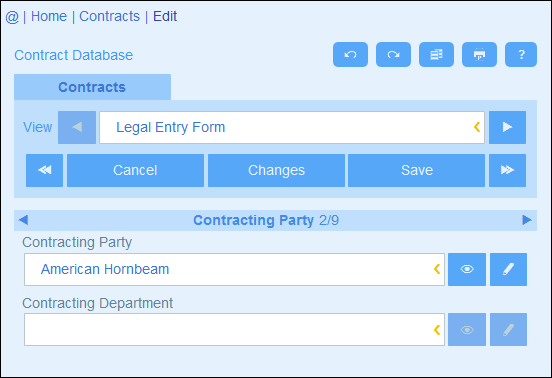Click the Changes button
Viewport: 552px width, 378px height.
tap(276, 170)
